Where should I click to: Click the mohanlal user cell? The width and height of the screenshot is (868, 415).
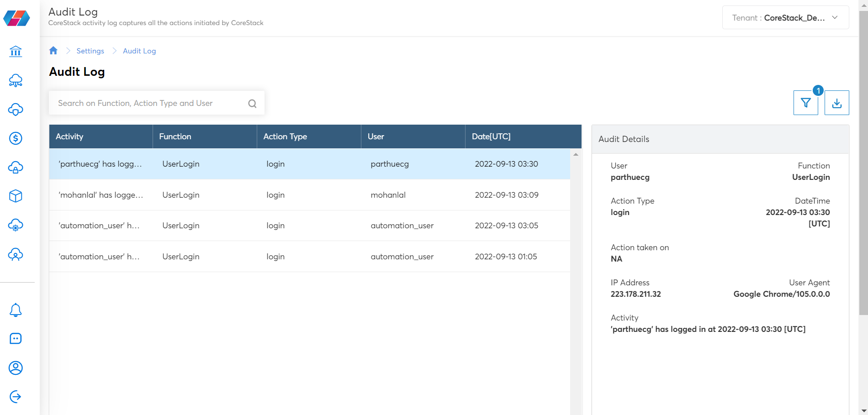point(388,195)
